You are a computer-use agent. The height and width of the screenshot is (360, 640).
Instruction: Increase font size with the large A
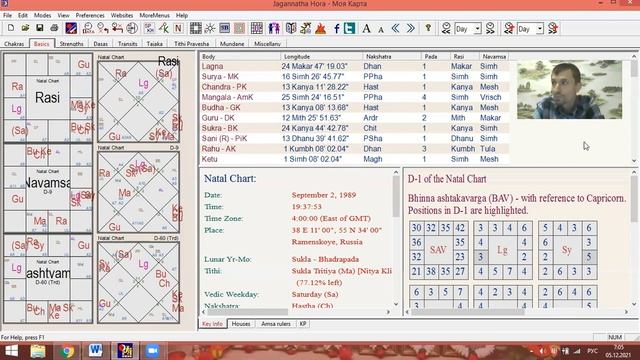click(367, 28)
